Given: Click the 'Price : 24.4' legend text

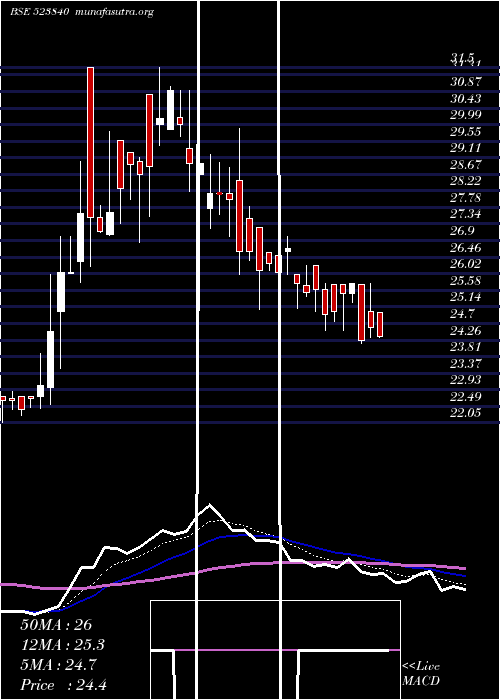Looking at the screenshot, I should [x=63, y=684].
